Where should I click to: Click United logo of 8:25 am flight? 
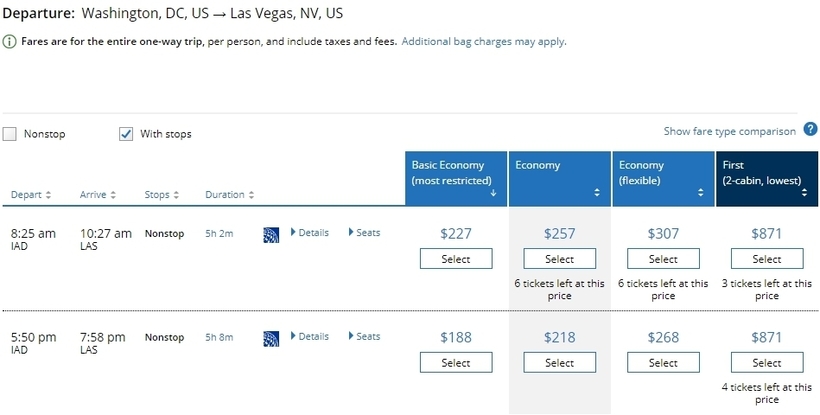click(x=271, y=235)
